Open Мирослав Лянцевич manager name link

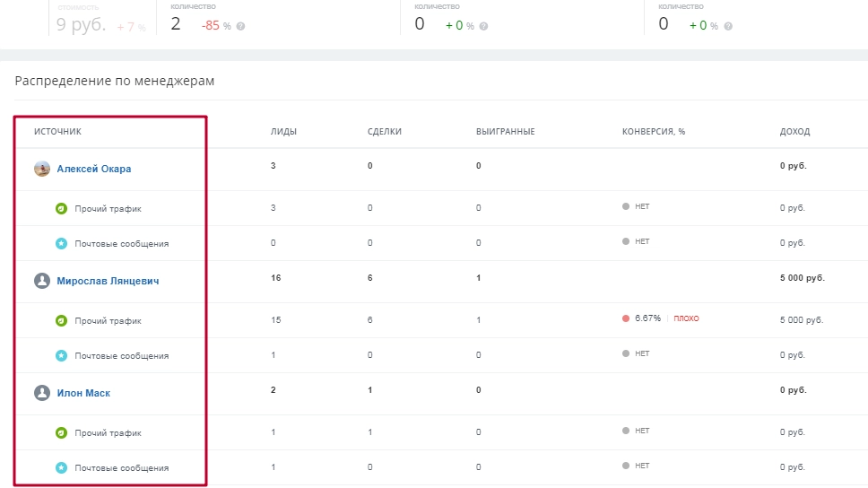click(108, 281)
